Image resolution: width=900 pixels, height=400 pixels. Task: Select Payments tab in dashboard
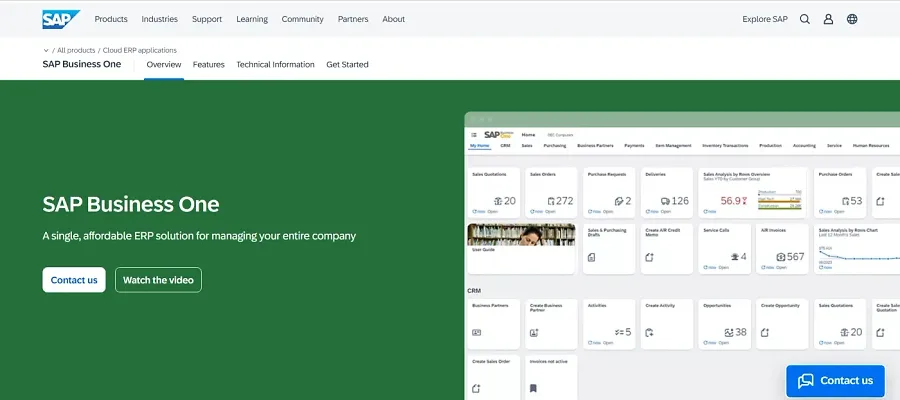pyautogui.click(x=634, y=146)
